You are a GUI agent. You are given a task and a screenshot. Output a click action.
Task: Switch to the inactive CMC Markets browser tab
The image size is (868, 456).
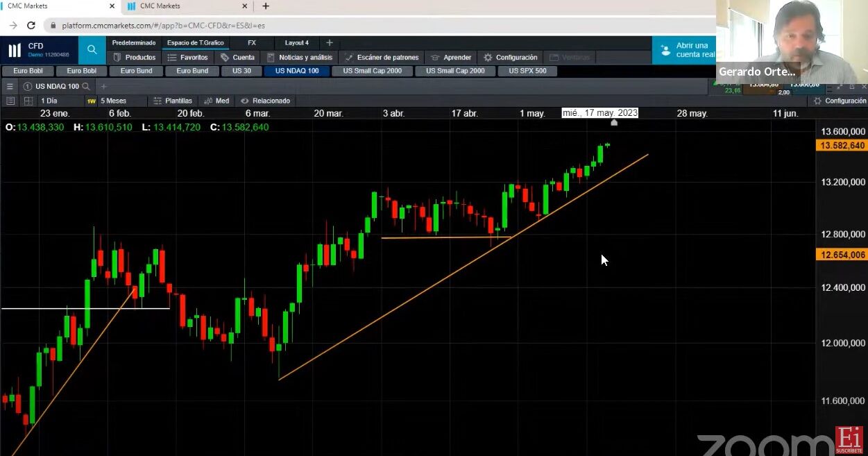coord(184,6)
